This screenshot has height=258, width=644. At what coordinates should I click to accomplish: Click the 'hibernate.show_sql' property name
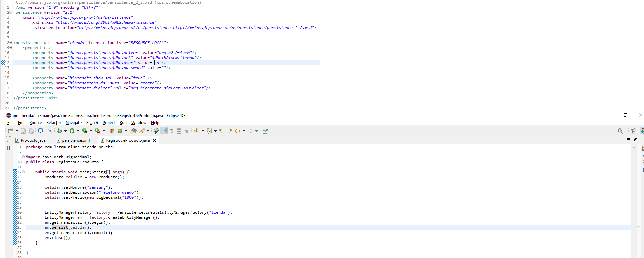91,78
